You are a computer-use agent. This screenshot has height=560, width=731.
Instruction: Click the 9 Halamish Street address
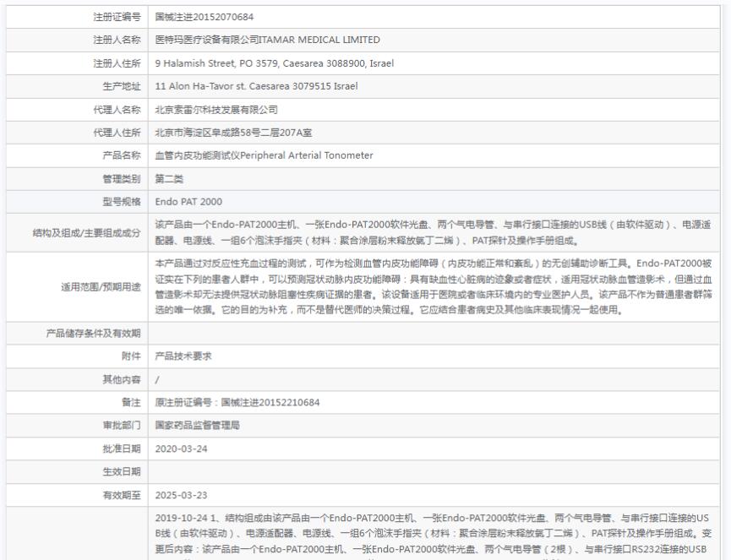pyautogui.click(x=274, y=63)
